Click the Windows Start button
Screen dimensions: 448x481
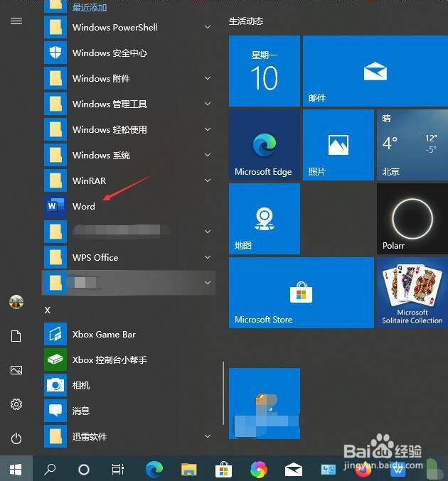16,469
